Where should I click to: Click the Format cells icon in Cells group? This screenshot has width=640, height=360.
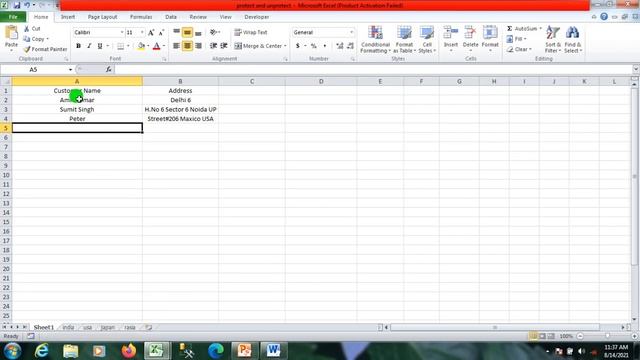click(490, 33)
